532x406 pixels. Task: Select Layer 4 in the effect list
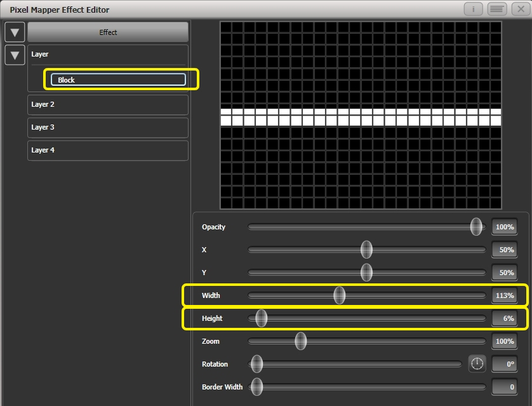click(x=107, y=151)
